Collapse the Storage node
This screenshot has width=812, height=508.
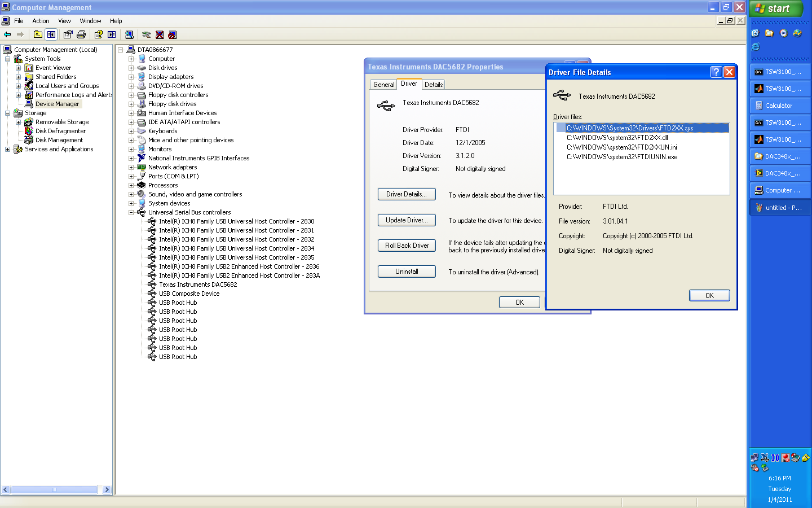click(x=7, y=113)
